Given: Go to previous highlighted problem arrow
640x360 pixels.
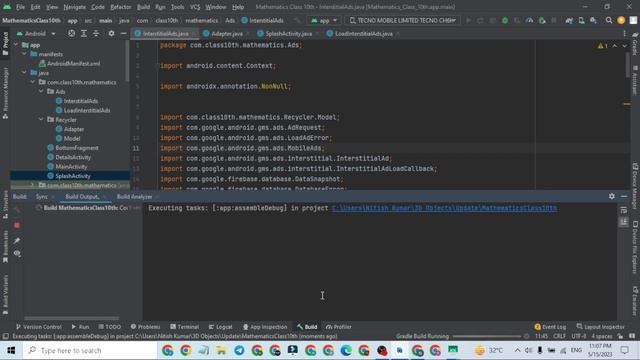Looking at the screenshot, I should [x=615, y=46].
